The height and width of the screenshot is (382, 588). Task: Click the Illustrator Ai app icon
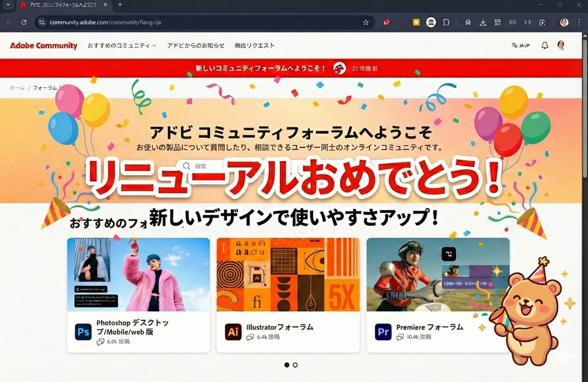pos(233,332)
